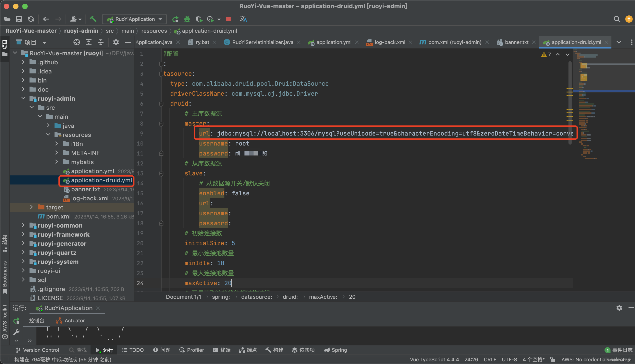
Task: Select opened file locate target icon
Action: click(x=76, y=42)
